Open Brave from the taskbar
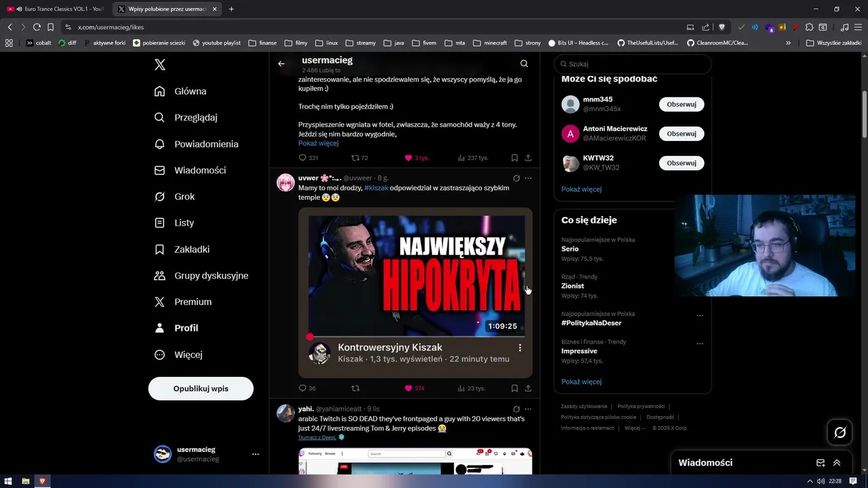The width and height of the screenshot is (868, 488). tap(42, 481)
